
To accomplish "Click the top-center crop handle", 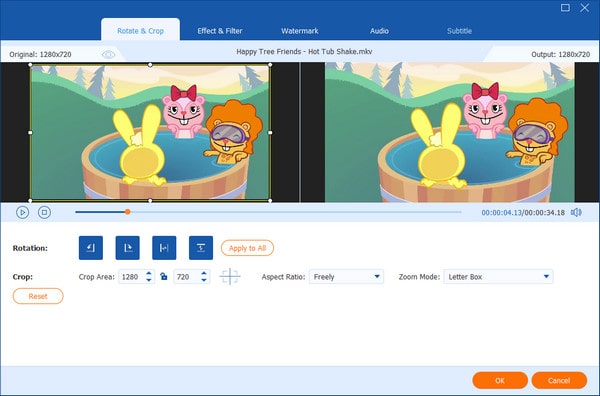I will click(x=150, y=65).
